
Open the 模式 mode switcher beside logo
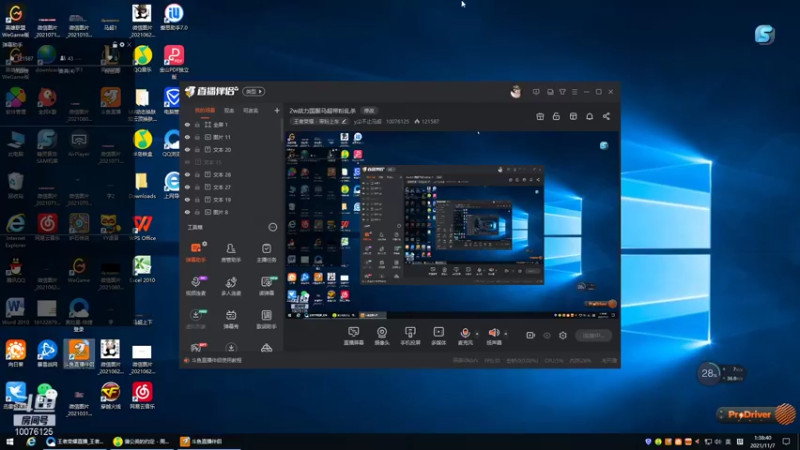click(254, 91)
